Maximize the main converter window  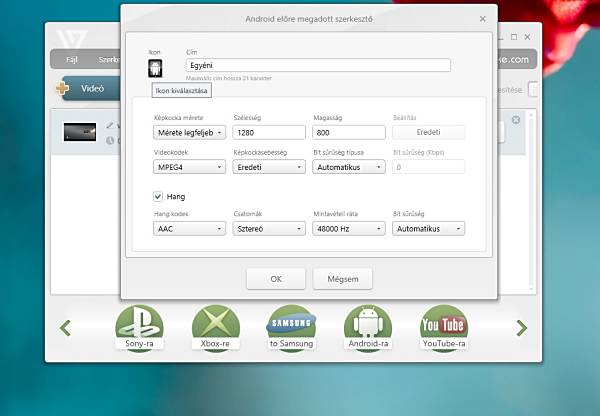(514, 37)
